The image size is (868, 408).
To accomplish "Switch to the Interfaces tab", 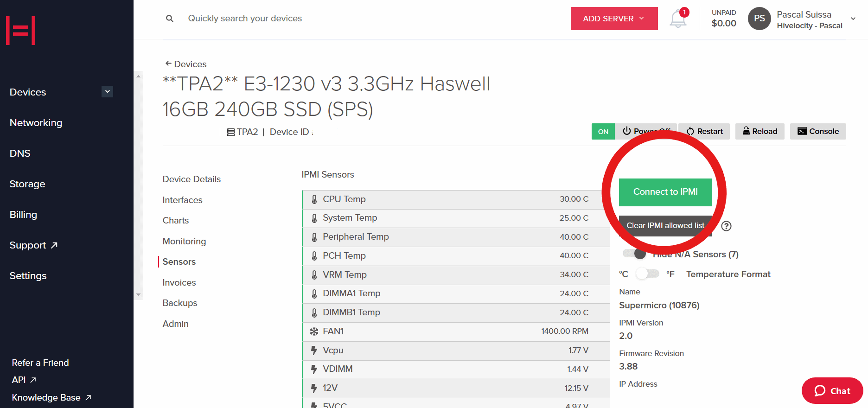I will (x=182, y=200).
